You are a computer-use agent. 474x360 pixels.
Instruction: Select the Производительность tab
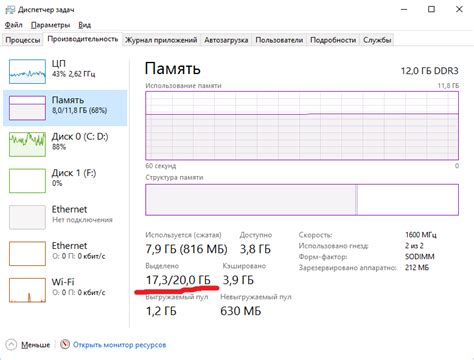83,39
